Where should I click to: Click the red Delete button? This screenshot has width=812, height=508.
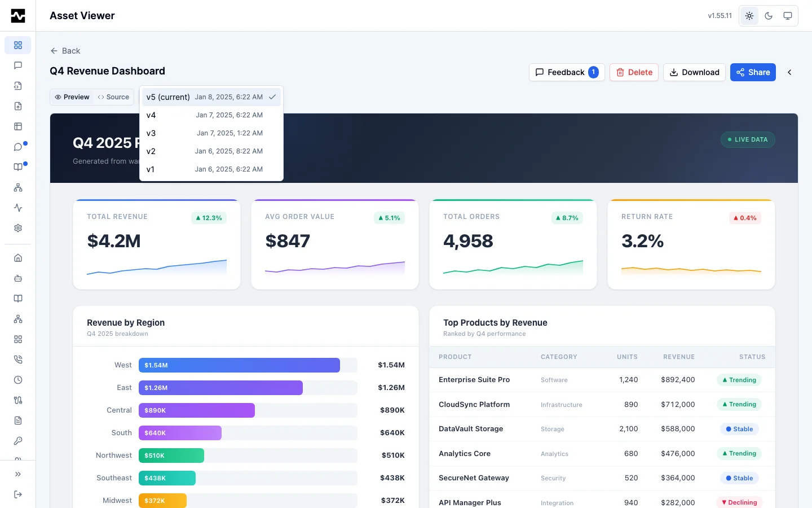[634, 72]
